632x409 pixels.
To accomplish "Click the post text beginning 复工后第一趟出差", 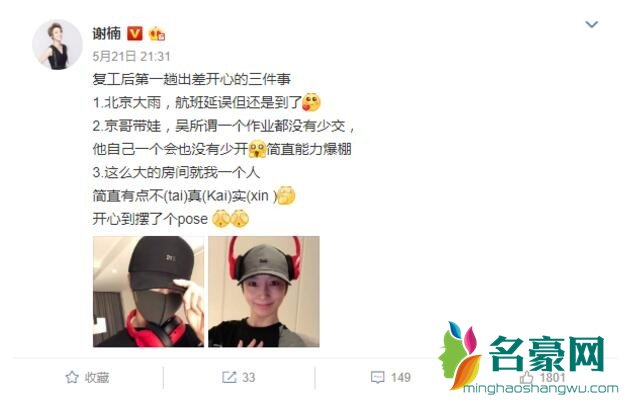I will pyautogui.click(x=192, y=79).
